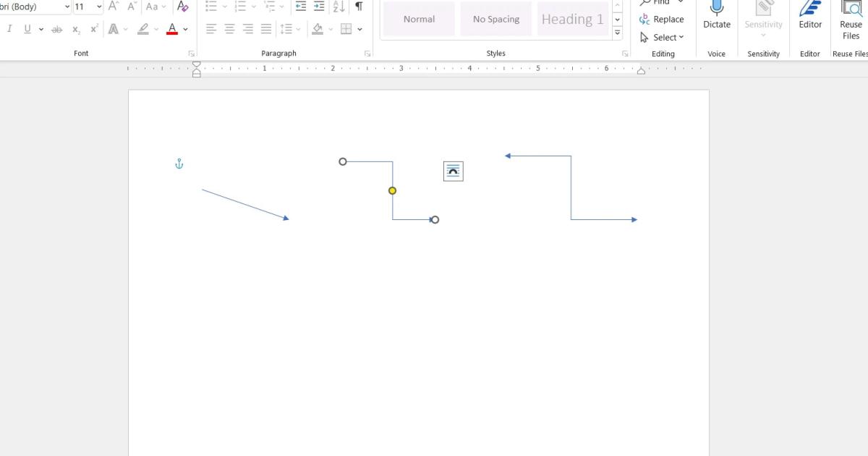This screenshot has width=868, height=456.
Task: Toggle strikethrough formatting
Action: point(56,29)
